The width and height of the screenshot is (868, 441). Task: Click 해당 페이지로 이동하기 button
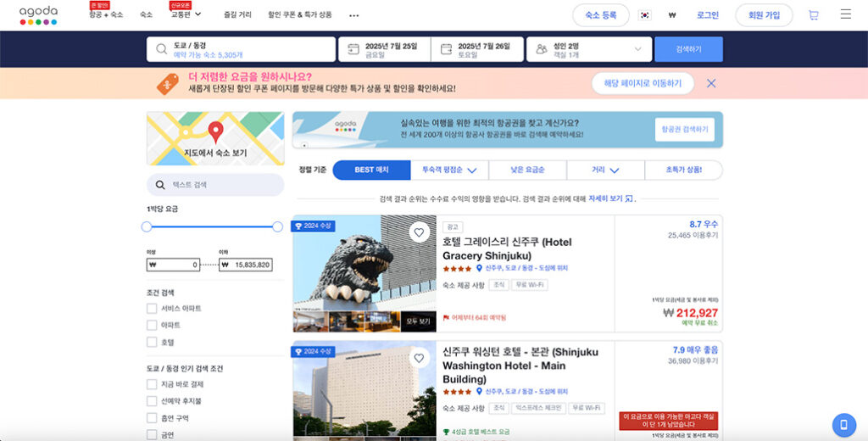click(643, 84)
